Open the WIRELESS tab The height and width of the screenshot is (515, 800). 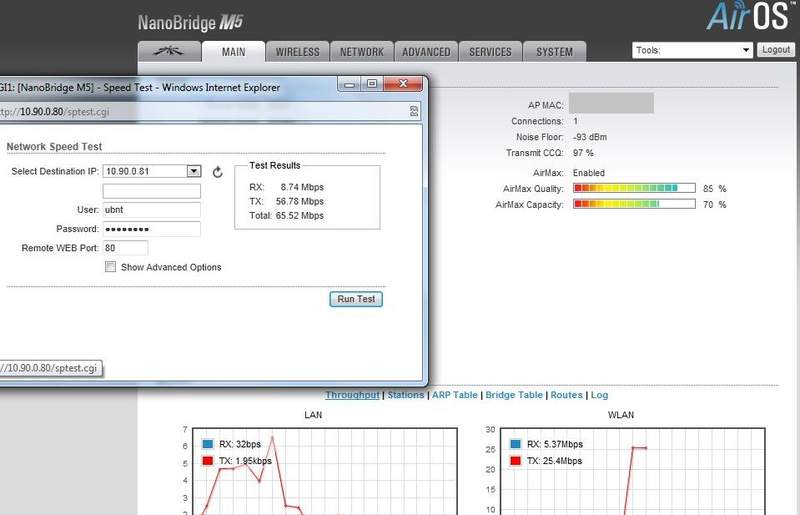pyautogui.click(x=297, y=52)
